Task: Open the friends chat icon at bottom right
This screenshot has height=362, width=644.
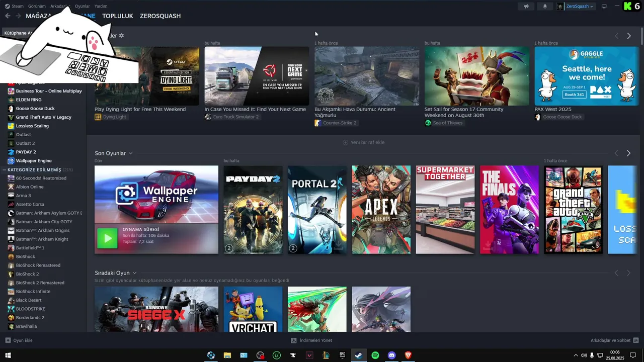Action: [636, 340]
